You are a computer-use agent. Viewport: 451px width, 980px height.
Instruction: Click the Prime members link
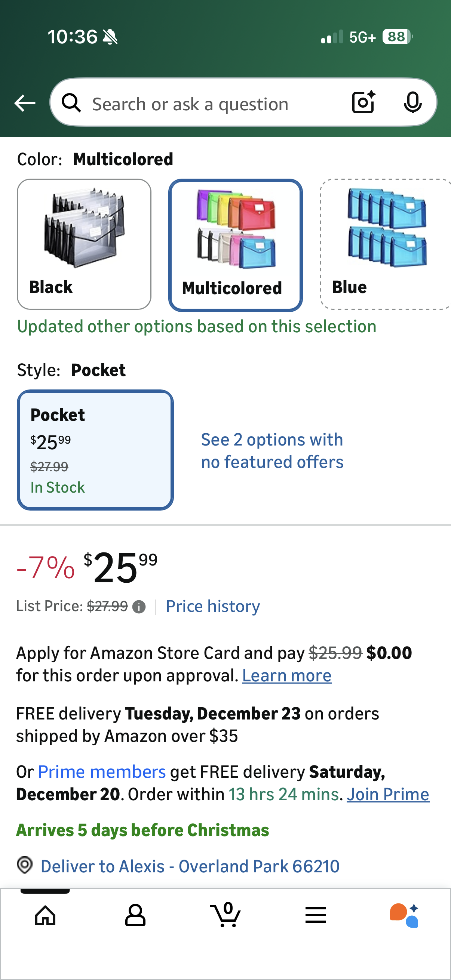[102, 772]
